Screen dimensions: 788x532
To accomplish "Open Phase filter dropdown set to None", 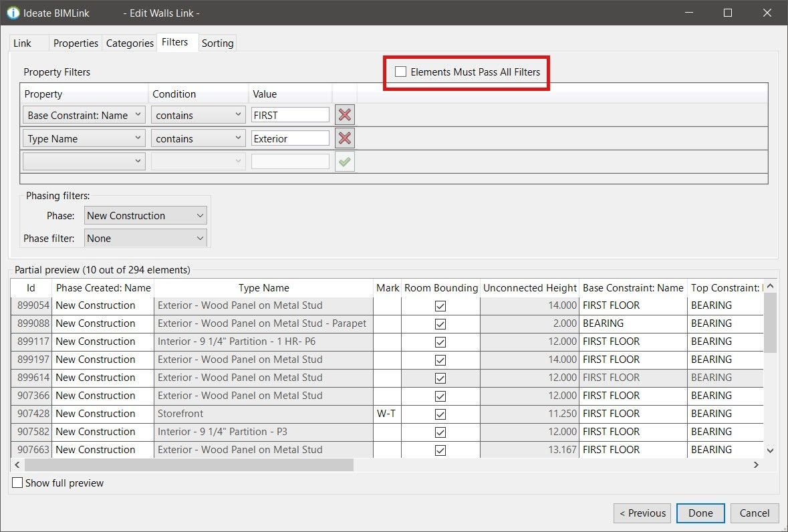I will click(145, 238).
